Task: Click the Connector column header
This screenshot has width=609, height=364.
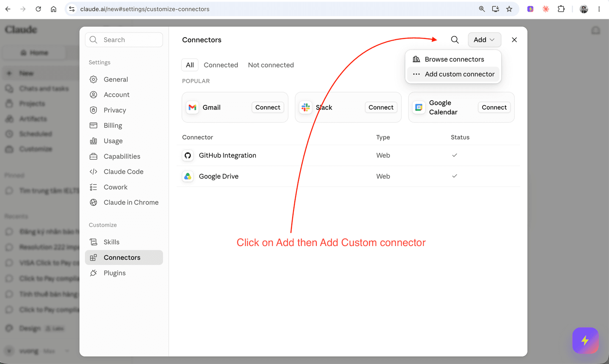Action: click(198, 137)
